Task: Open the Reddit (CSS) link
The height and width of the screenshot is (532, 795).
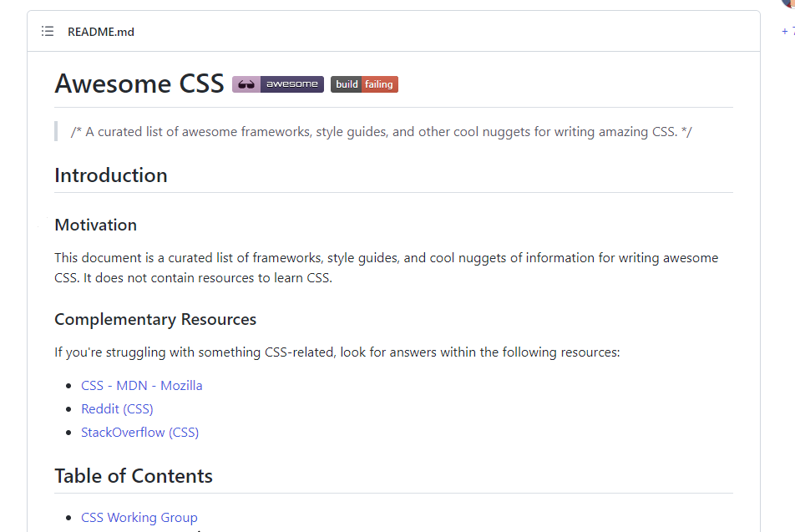Action: coord(117,408)
